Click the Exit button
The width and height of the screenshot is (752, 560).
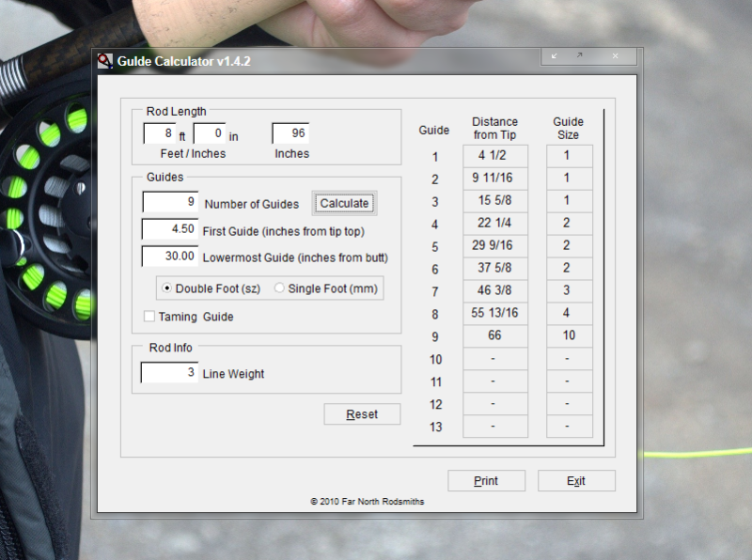pyautogui.click(x=576, y=480)
